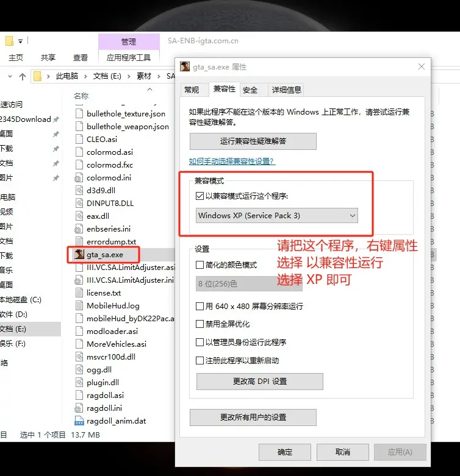Click the ragdoll_anim.dat file icon
The height and width of the screenshot is (476, 460).
pyautogui.click(x=79, y=421)
